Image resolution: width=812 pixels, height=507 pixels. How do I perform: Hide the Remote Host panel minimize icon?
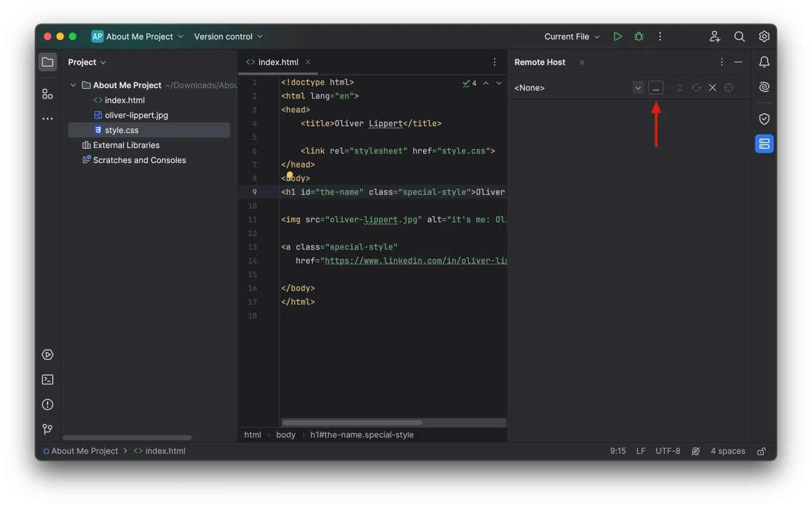[x=738, y=62]
